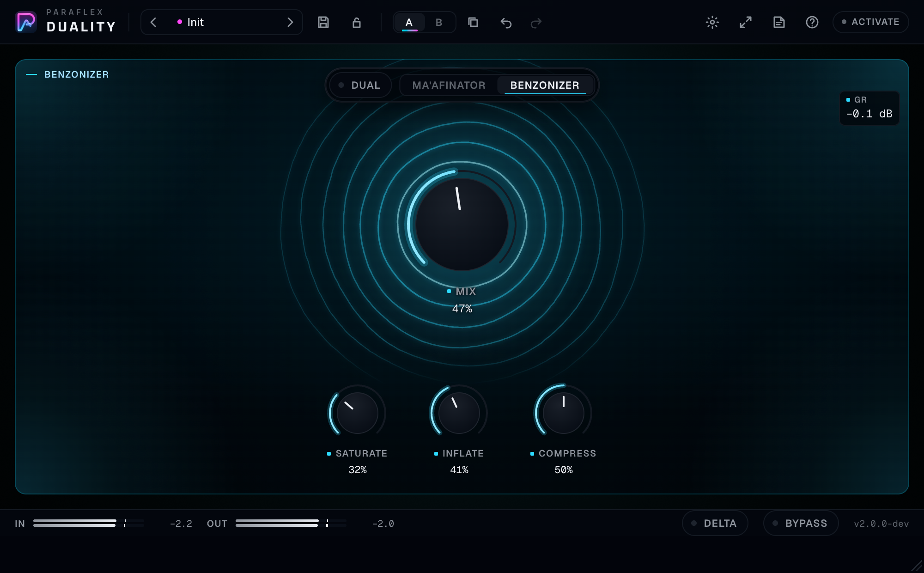Click the INFLATE knob
Viewport: 924px width, 573px height.
pyautogui.click(x=459, y=413)
